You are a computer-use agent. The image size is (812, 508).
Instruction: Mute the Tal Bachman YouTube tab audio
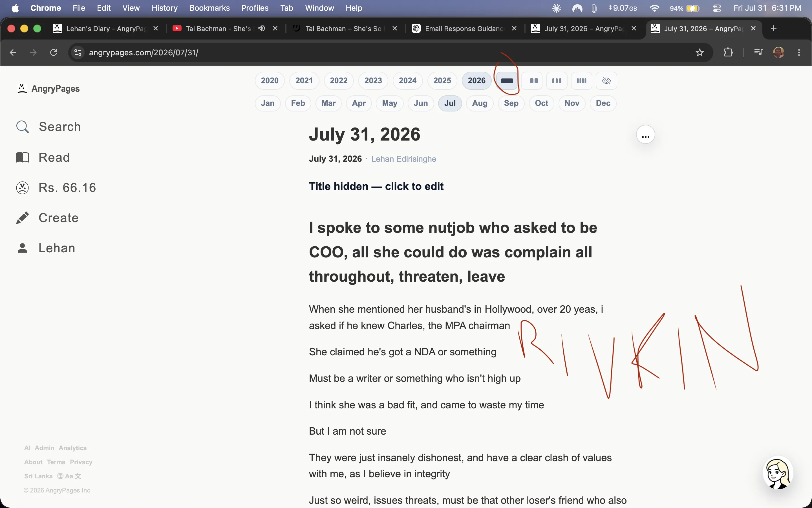[x=262, y=28]
